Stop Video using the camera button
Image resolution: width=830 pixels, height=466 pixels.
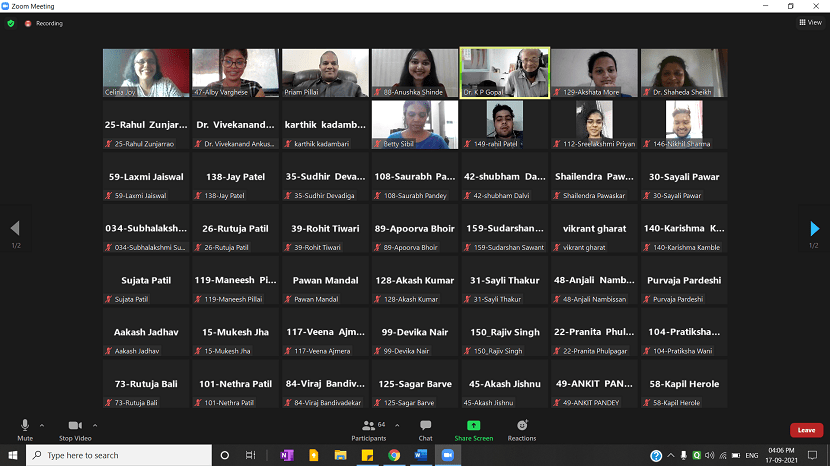tap(74, 426)
